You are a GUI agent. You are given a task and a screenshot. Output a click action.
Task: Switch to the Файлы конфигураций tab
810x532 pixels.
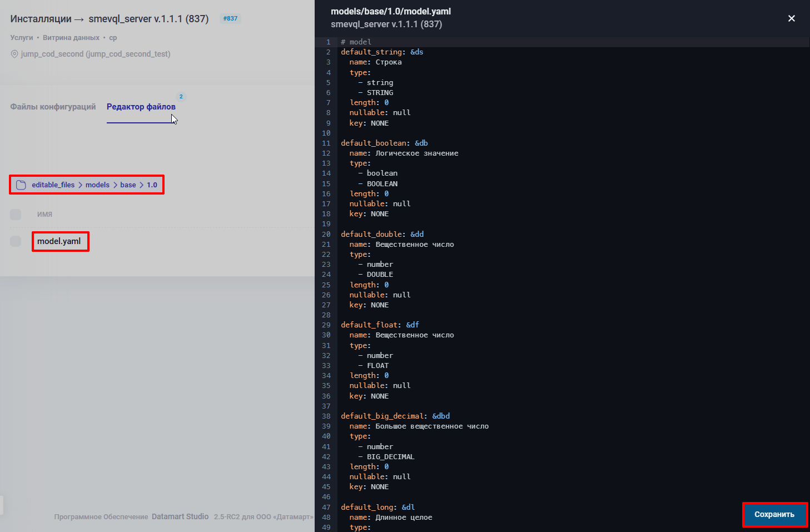(x=53, y=107)
